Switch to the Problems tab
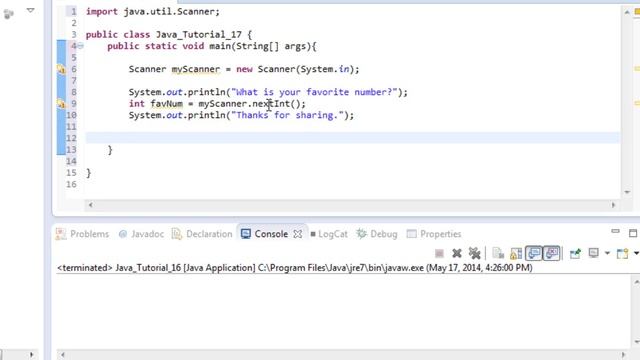The height and width of the screenshot is (360, 640). (x=82, y=234)
